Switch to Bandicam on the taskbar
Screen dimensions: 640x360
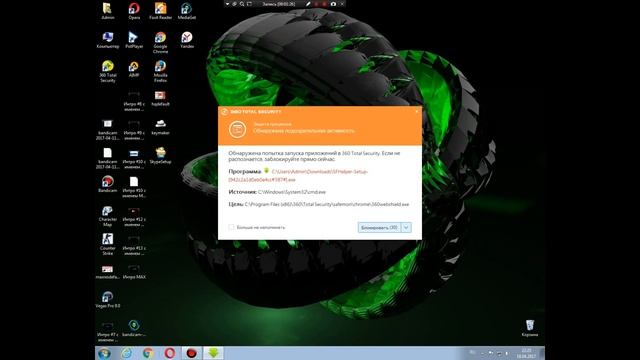(191, 353)
